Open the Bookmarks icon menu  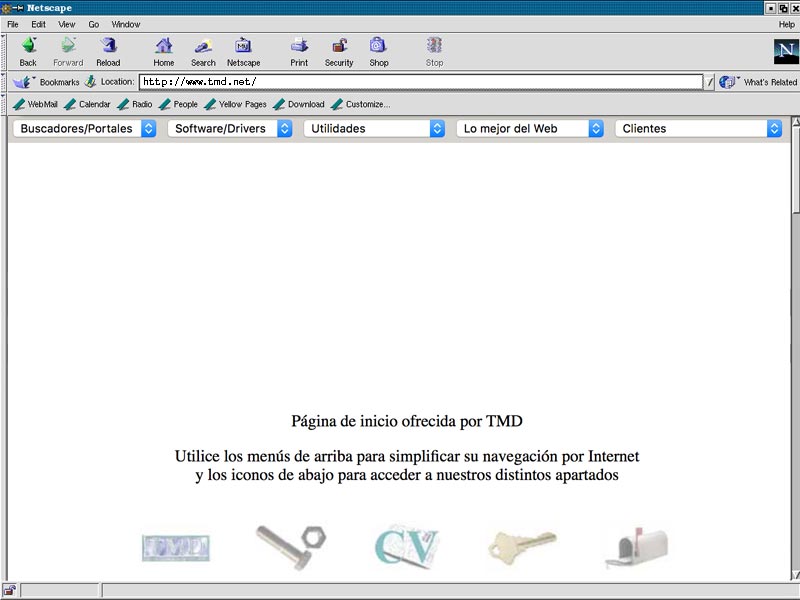[22, 82]
